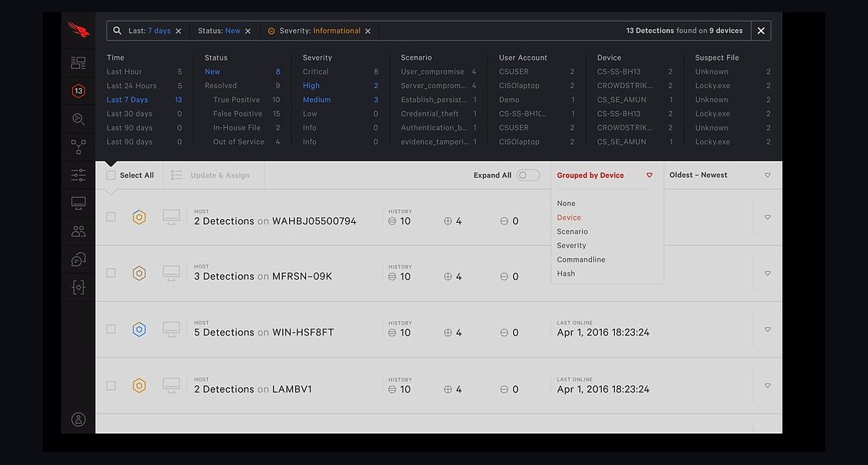Remove the Last 7 days filter chip

pyautogui.click(x=178, y=31)
